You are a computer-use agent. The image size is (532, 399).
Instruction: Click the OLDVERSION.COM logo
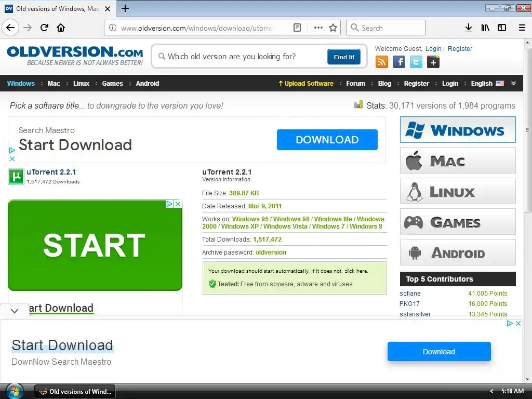click(x=75, y=56)
